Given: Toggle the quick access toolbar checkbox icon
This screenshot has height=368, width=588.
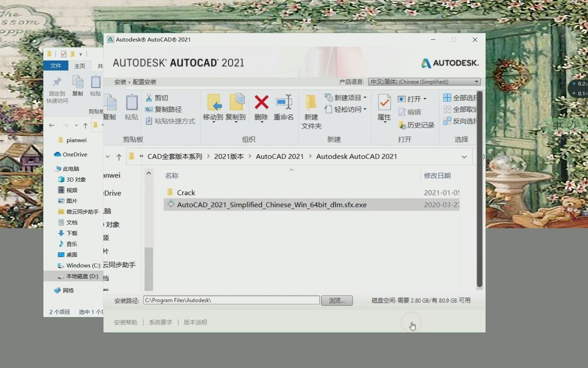Looking at the screenshot, I should click(64, 54).
